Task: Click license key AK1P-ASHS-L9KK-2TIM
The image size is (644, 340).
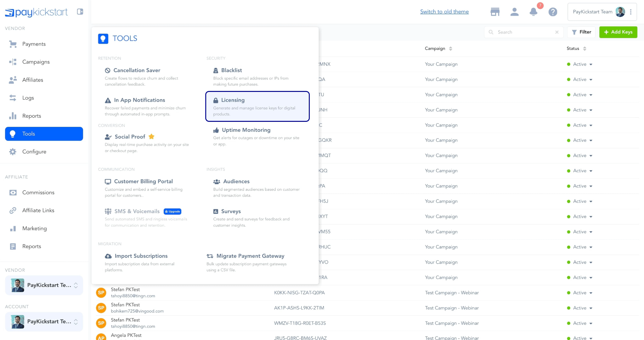Action: (x=299, y=308)
